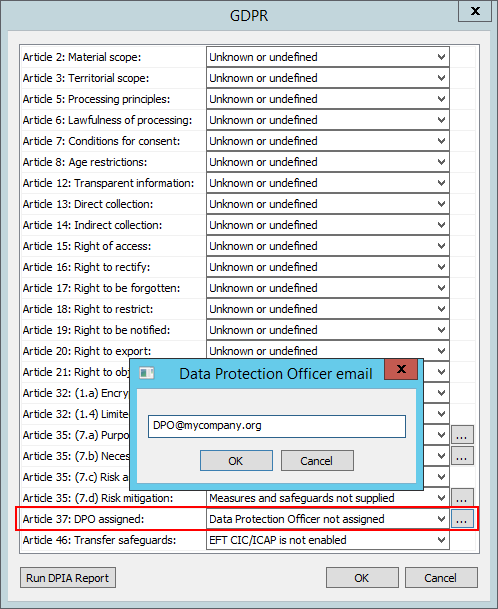Screen dimensions: 498x609
Task: Expand Article 17 Right to be forgotten dropdown
Action: coord(328,288)
